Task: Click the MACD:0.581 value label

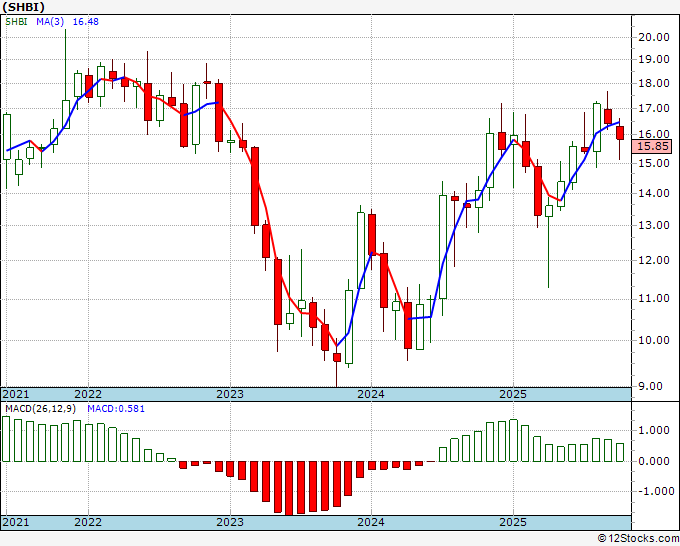Action: [116, 409]
